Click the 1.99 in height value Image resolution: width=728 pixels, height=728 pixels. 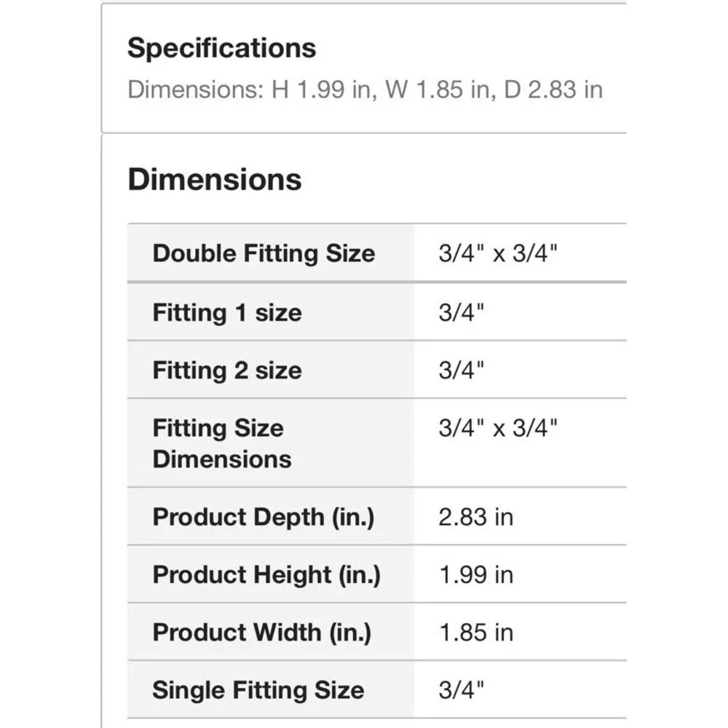[x=476, y=575]
